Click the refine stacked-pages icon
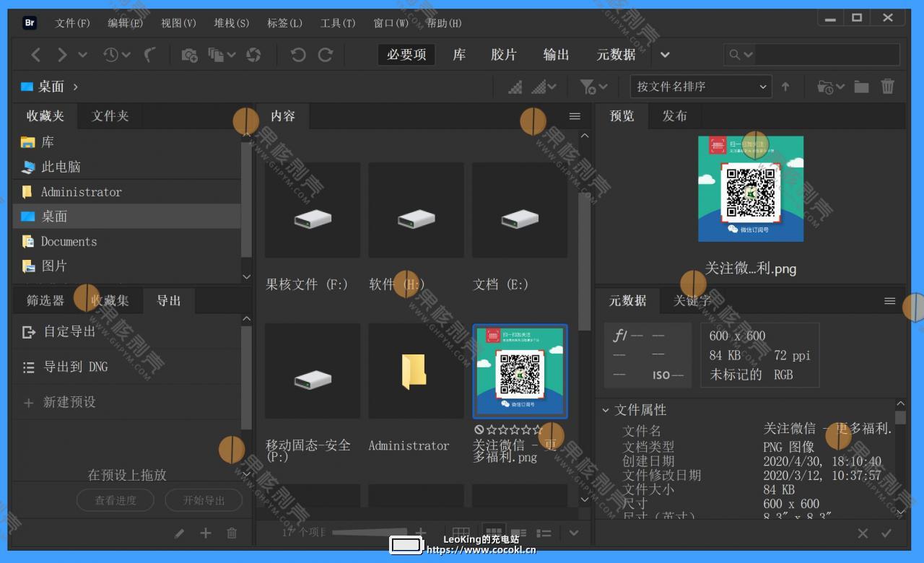Viewport: 924px width, 563px height. click(216, 55)
